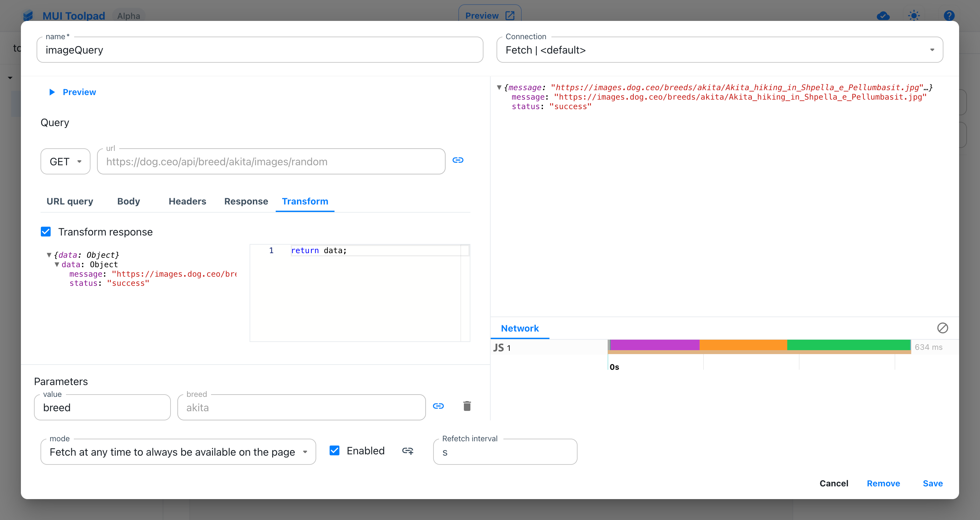The image size is (980, 520).
Task: Click the MUI Toolpad logo icon
Action: pos(28,16)
